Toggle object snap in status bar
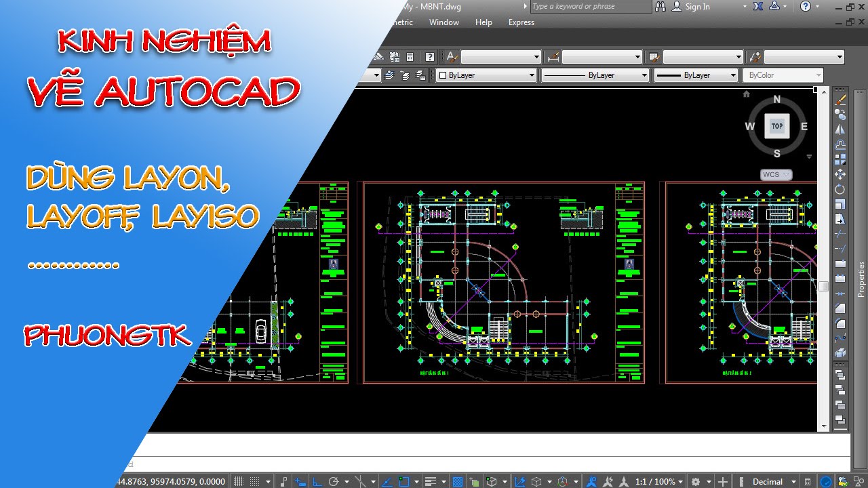The image size is (868, 488). coord(403,481)
